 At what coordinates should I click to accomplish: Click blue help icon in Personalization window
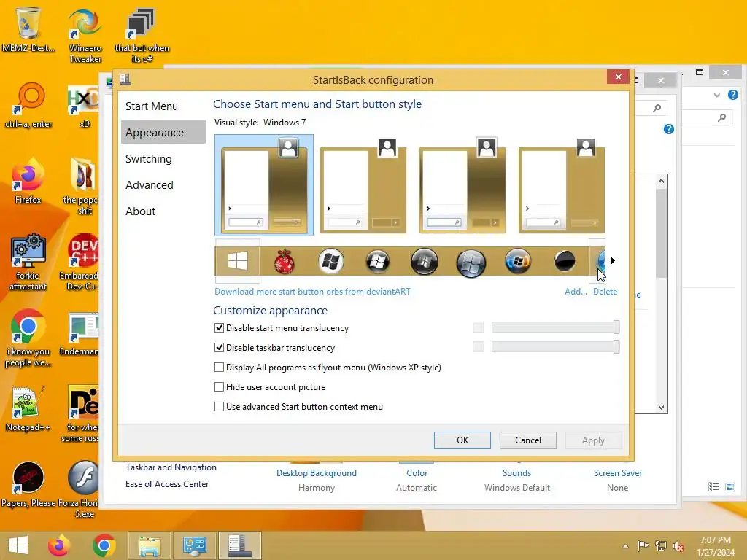[668, 129]
